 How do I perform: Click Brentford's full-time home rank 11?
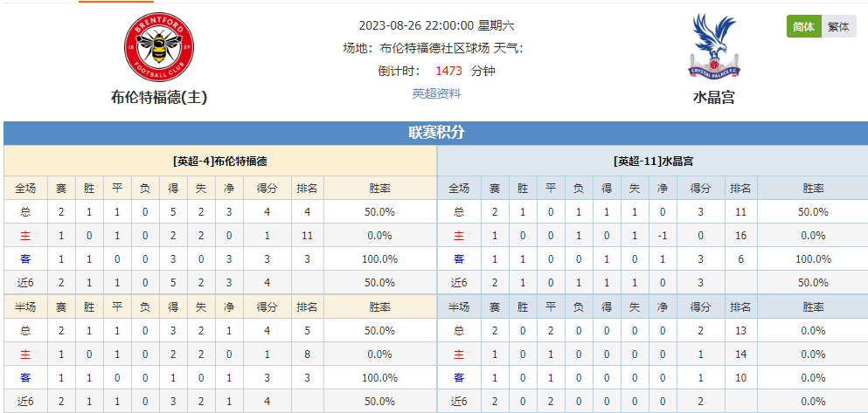coord(307,236)
